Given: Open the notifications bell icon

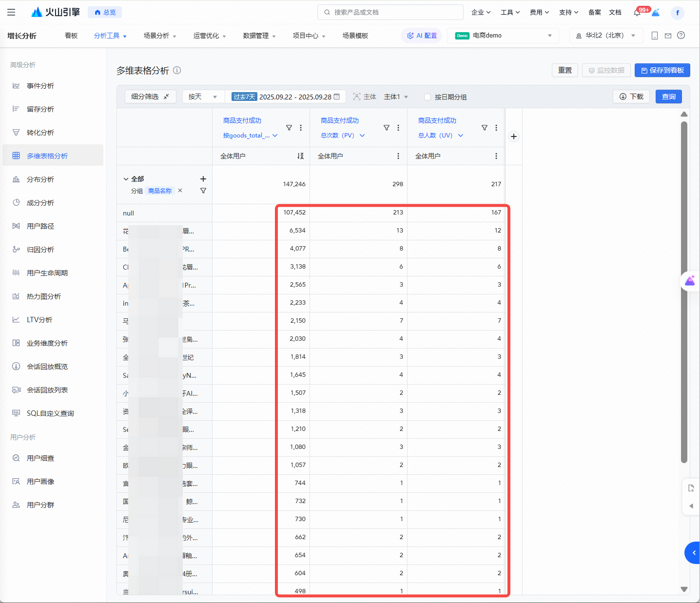Looking at the screenshot, I should (x=637, y=13).
